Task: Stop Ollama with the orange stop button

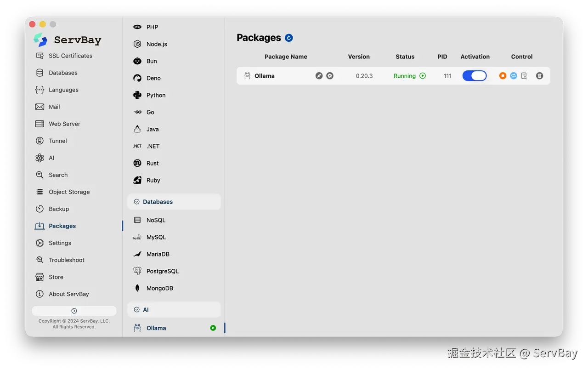Action: point(503,76)
